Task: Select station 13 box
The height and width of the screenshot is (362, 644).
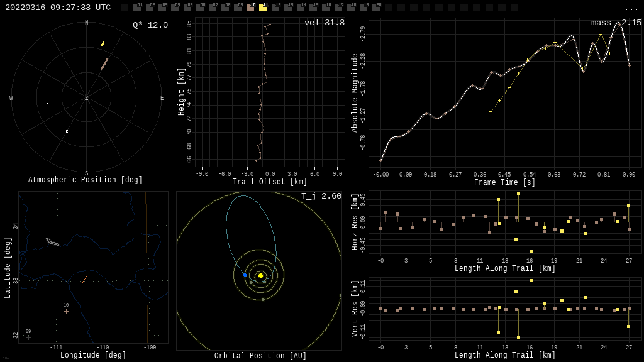Action: [288, 8]
